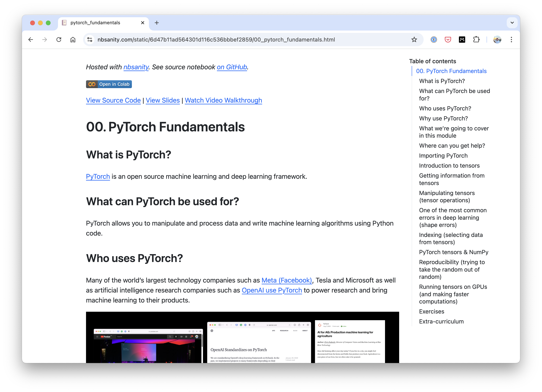Jump to What is PyTorch? in contents
The image size is (542, 392).
(x=442, y=81)
